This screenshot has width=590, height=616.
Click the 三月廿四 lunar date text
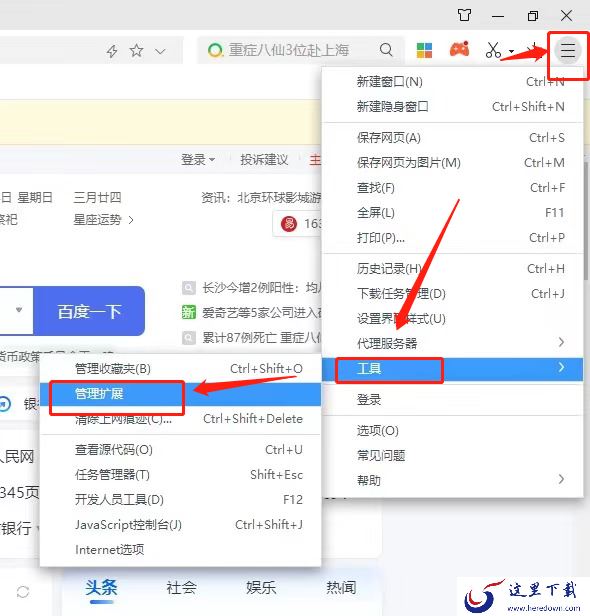[97, 197]
